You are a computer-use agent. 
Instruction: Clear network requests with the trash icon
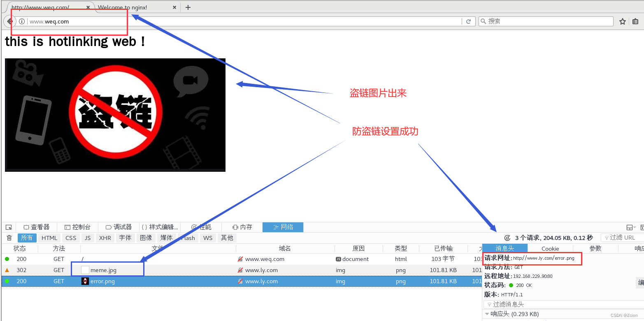pos(9,238)
